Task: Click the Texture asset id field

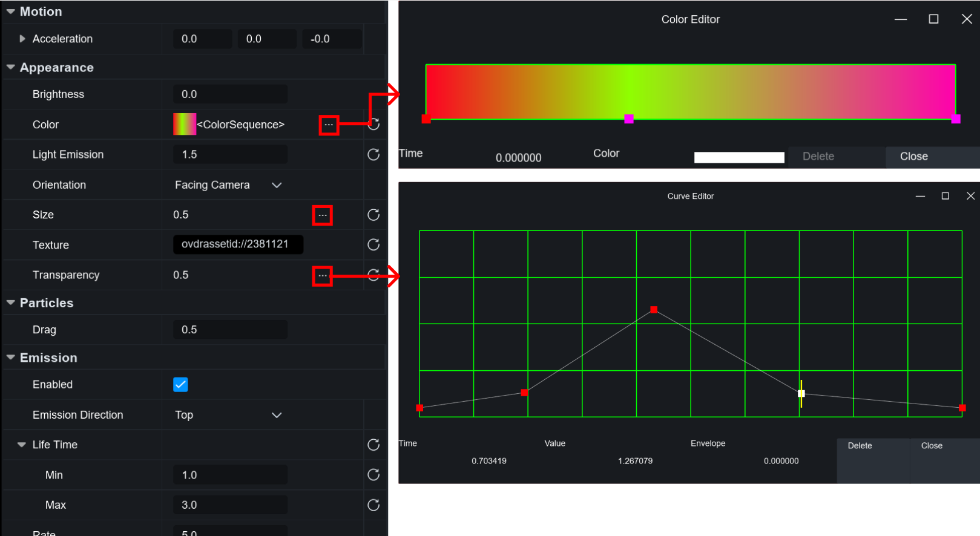Action: (x=237, y=244)
